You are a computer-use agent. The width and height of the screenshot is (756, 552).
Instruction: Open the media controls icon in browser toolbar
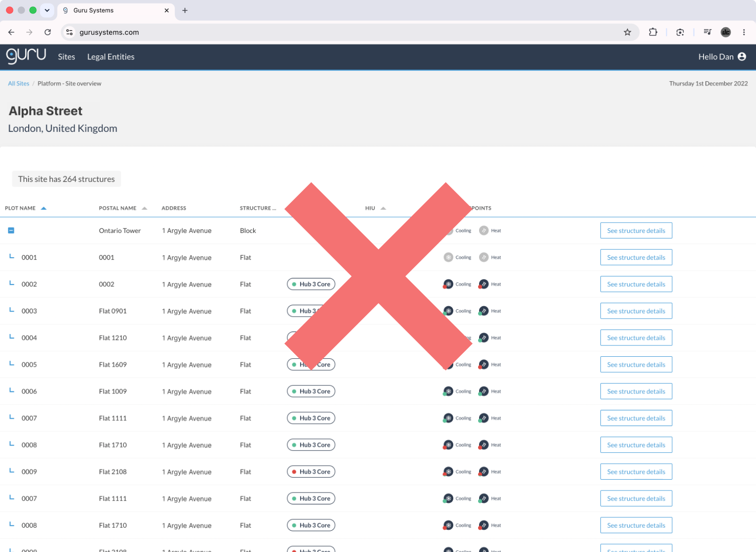tap(707, 32)
